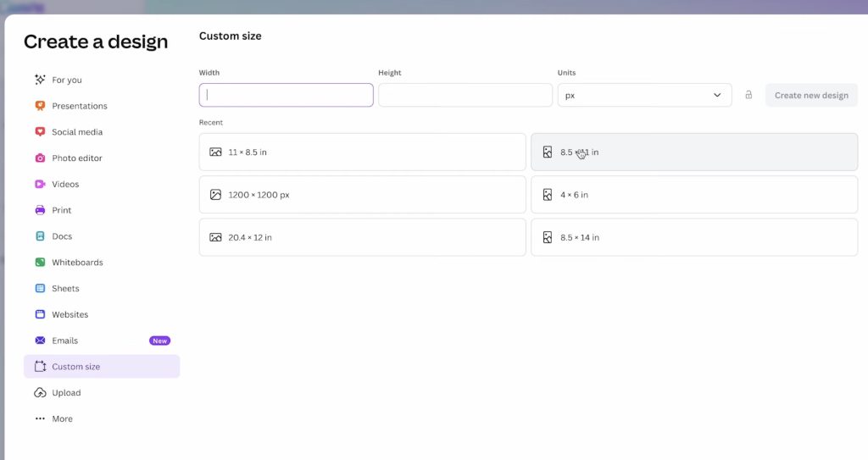Screen dimensions: 868x460
Task: Click the Social media heart icon
Action: click(40, 132)
